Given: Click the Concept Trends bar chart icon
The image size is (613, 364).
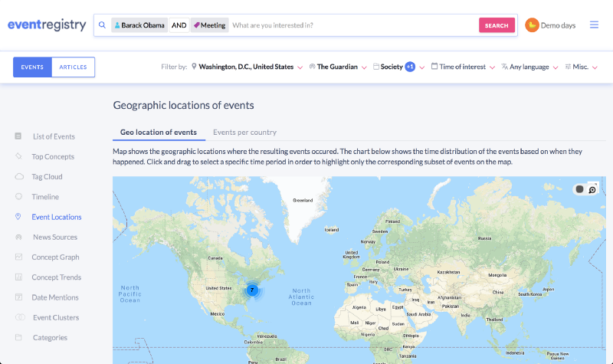Looking at the screenshot, I should pyautogui.click(x=18, y=277).
